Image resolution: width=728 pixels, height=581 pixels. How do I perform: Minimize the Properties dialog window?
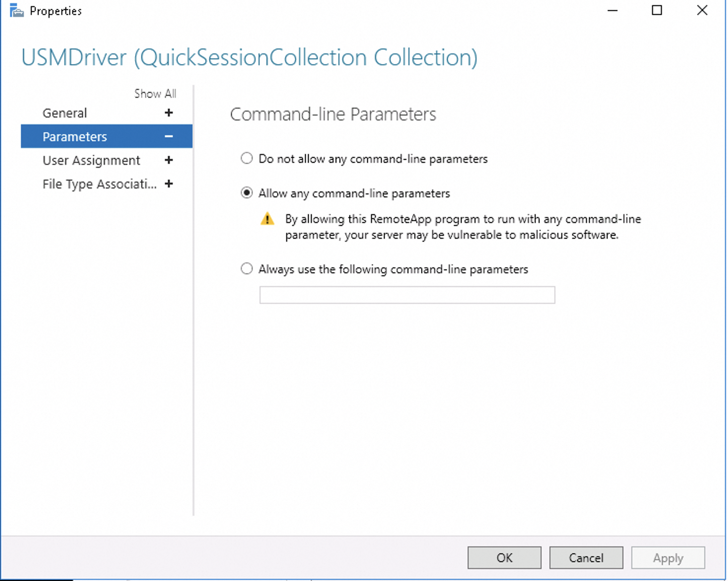tap(613, 10)
